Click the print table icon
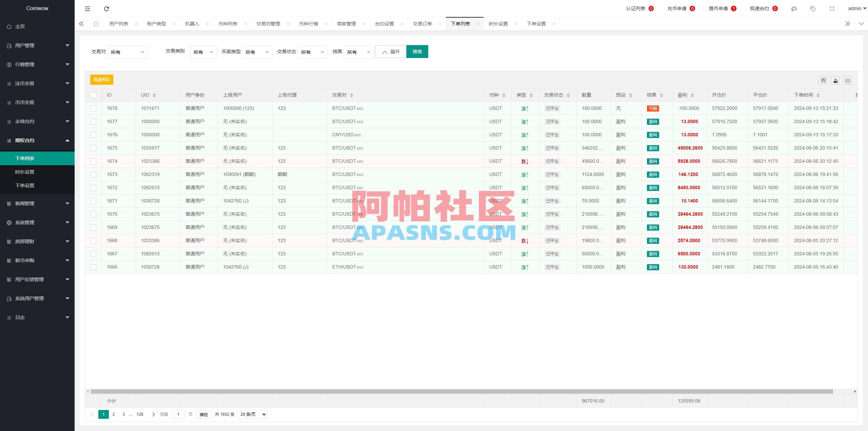 pos(848,80)
